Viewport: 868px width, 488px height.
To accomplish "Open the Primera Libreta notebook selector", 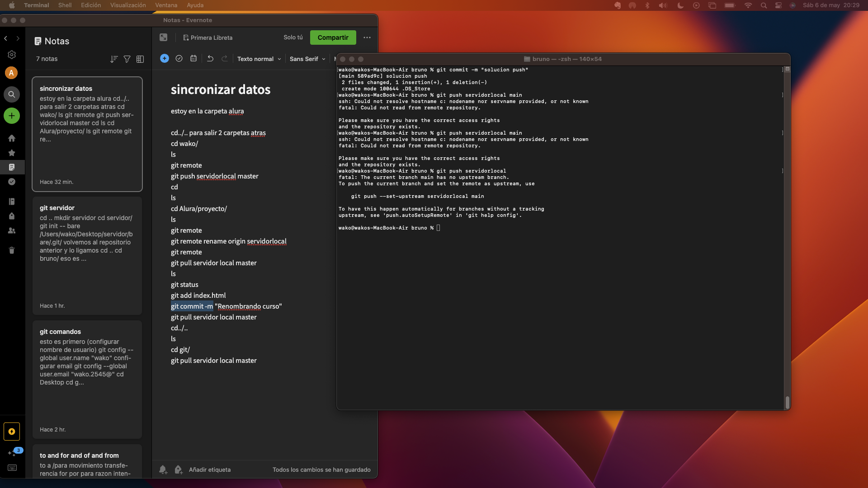I will click(208, 38).
